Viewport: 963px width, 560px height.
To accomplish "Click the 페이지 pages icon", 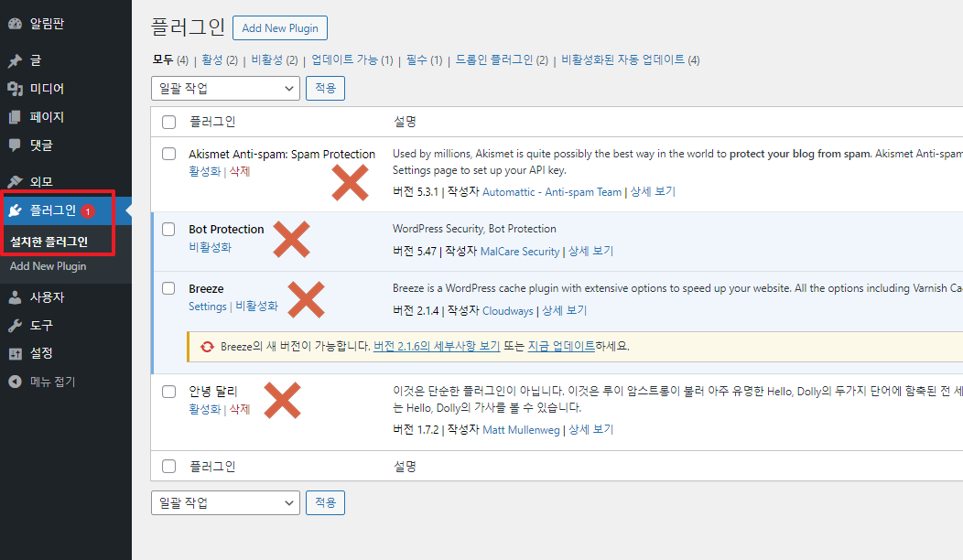I will pos(16,117).
